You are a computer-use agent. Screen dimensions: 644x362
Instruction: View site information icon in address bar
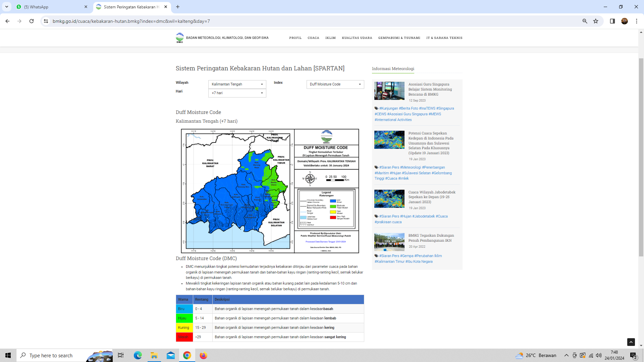click(x=46, y=21)
